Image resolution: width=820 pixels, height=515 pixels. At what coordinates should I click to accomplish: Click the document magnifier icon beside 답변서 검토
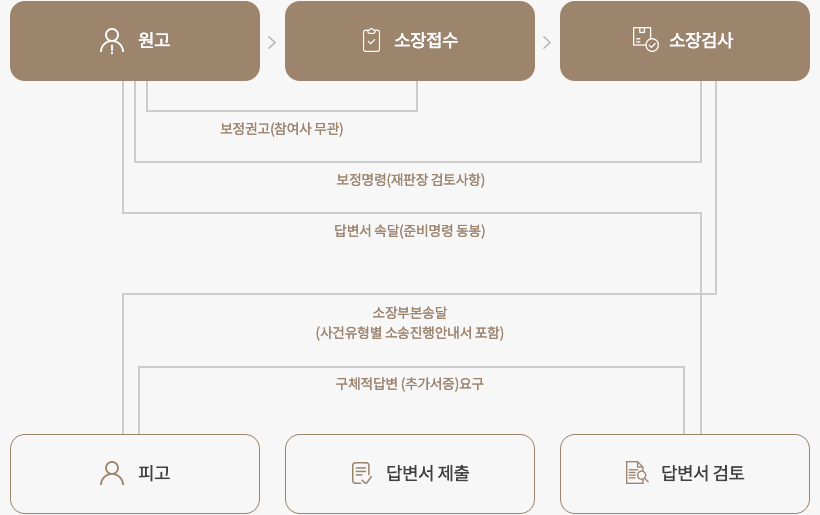pos(636,473)
